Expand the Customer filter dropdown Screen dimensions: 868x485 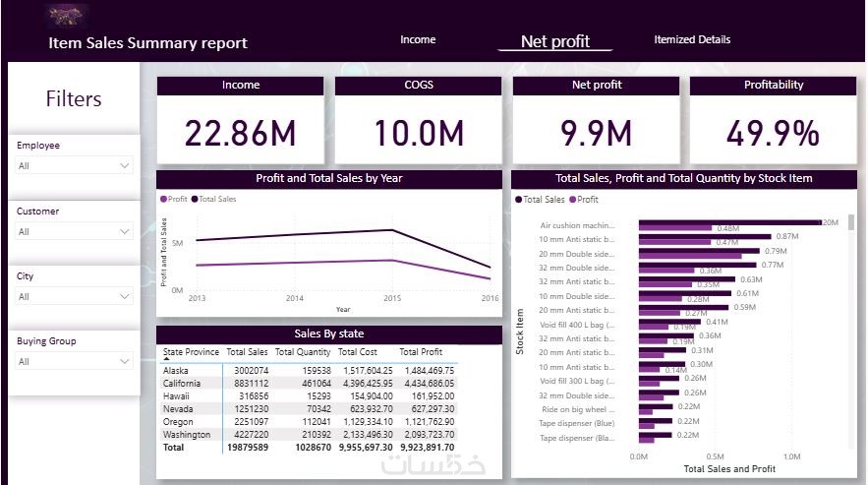tap(74, 231)
